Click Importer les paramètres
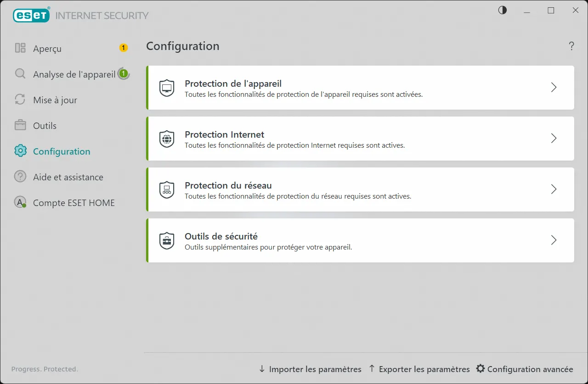 coord(310,369)
